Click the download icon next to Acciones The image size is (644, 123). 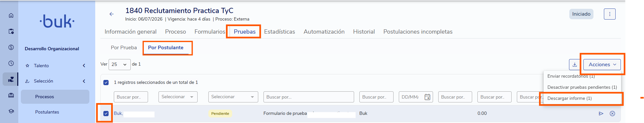[575, 65]
